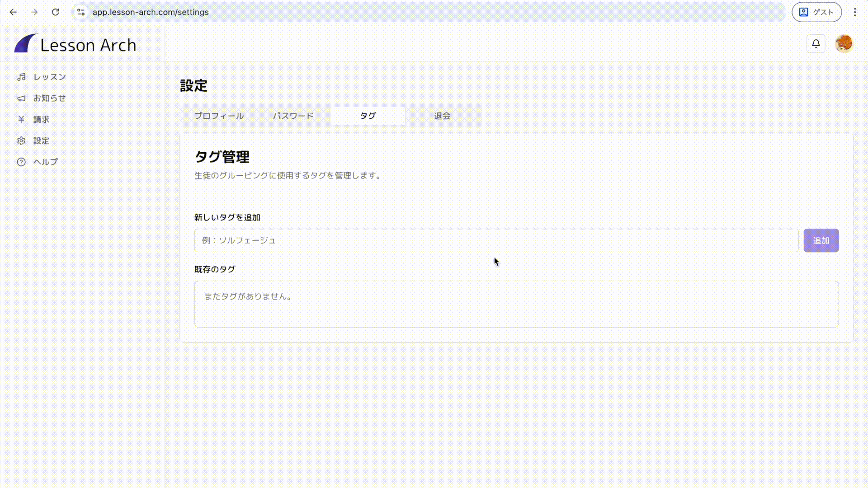The height and width of the screenshot is (488, 868).
Task: Click the ゲスト profile button
Action: (816, 12)
